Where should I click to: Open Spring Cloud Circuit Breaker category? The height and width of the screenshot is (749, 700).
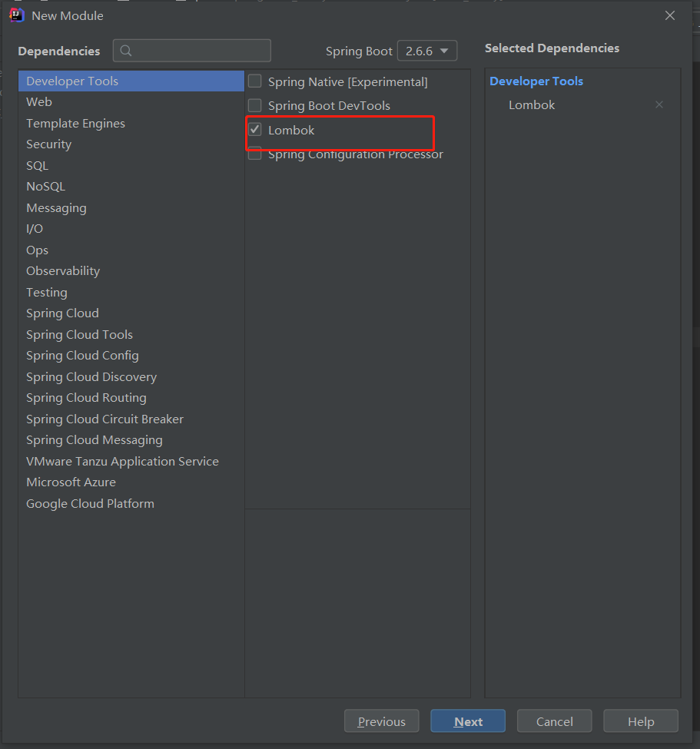click(x=131, y=419)
